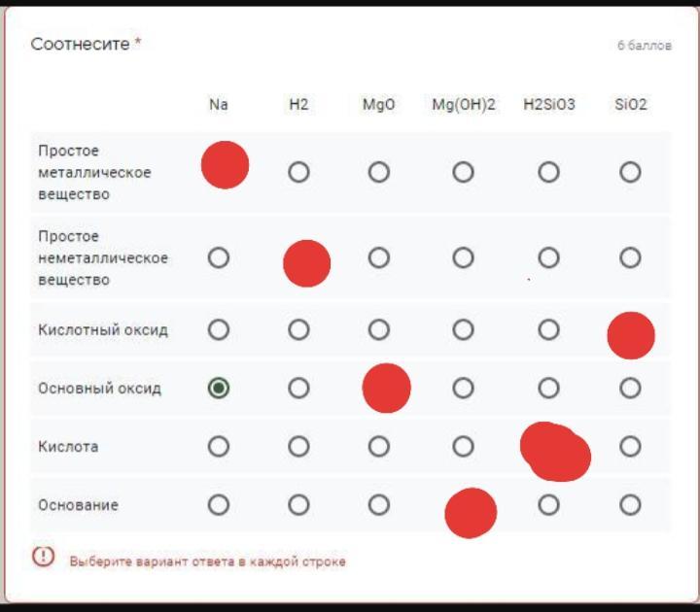This screenshot has height=612, width=700.
Task: Pick H2SiO3 for Основание row
Action: 548,505
